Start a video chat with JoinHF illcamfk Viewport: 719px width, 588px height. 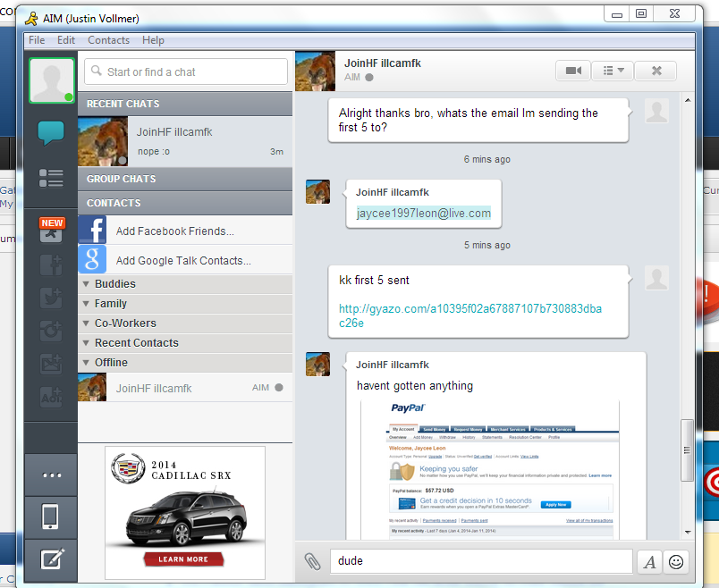click(573, 71)
